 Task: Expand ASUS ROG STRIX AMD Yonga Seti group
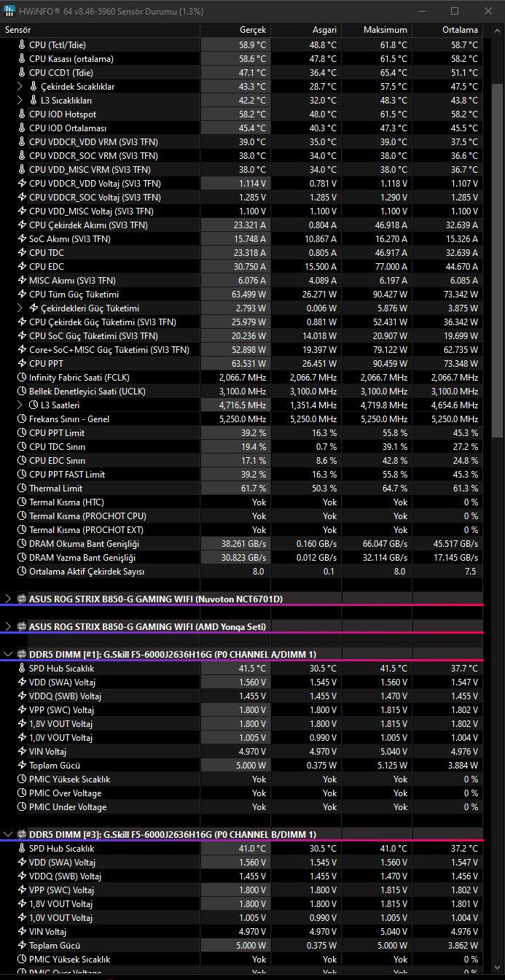(9, 626)
